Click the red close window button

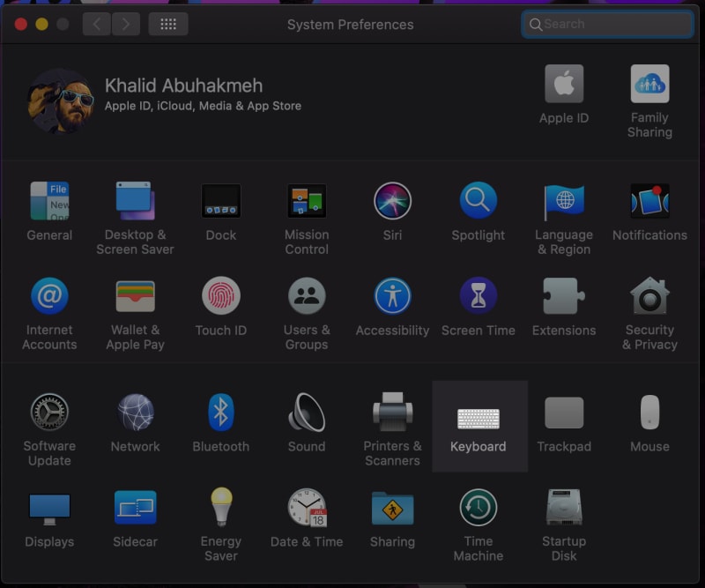[20, 24]
